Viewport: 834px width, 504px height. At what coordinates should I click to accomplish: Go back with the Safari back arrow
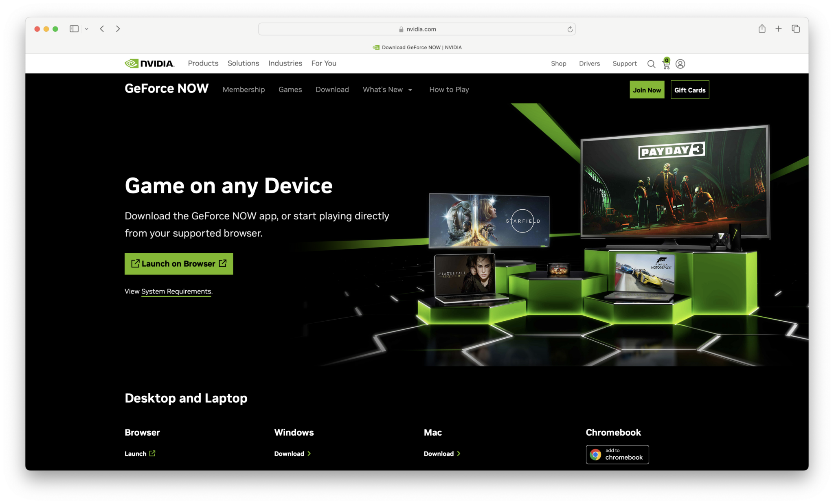click(x=102, y=29)
